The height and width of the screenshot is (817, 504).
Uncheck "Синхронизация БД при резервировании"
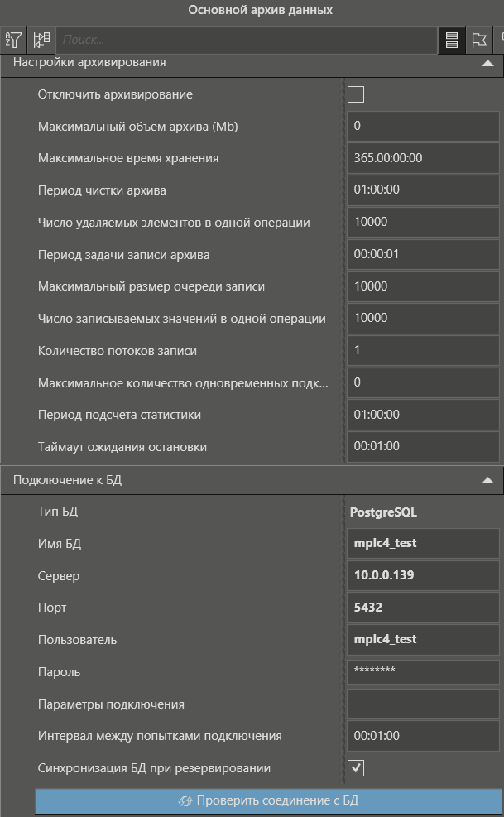click(356, 769)
